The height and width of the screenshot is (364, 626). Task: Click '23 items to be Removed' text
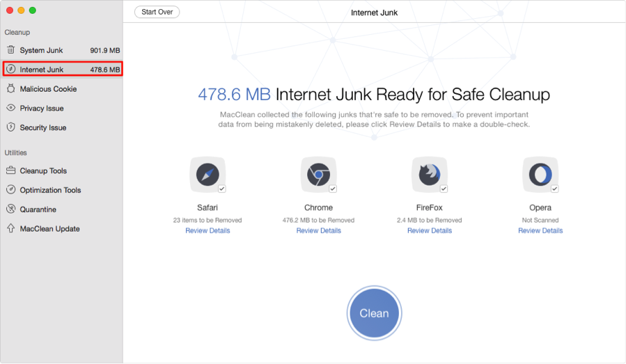tap(208, 220)
